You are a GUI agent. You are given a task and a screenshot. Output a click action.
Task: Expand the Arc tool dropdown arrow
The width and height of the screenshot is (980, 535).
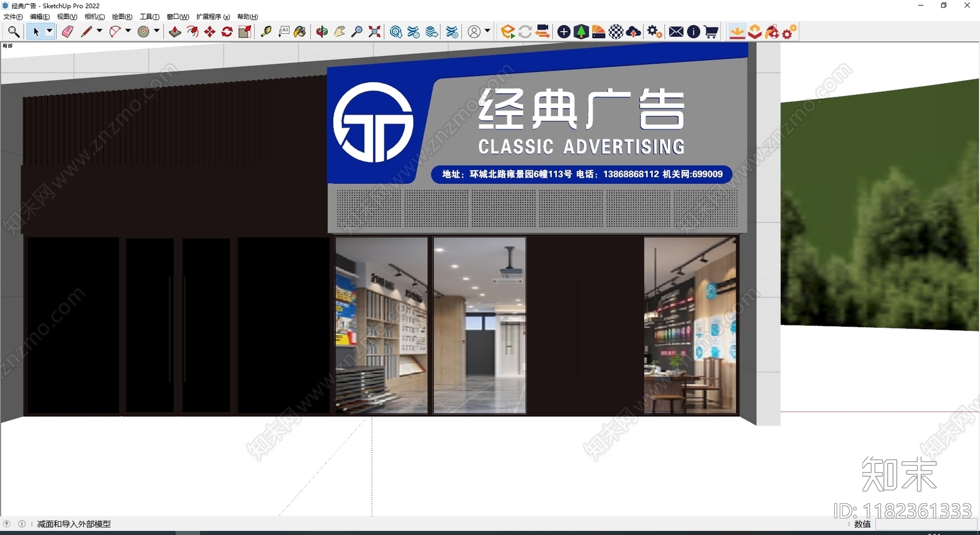point(128,31)
